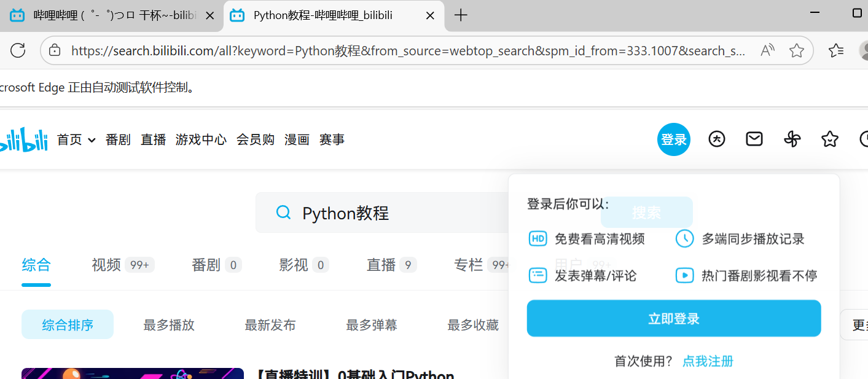Minimize the browser window
Viewport: 868px width, 379px height.
click(x=816, y=13)
